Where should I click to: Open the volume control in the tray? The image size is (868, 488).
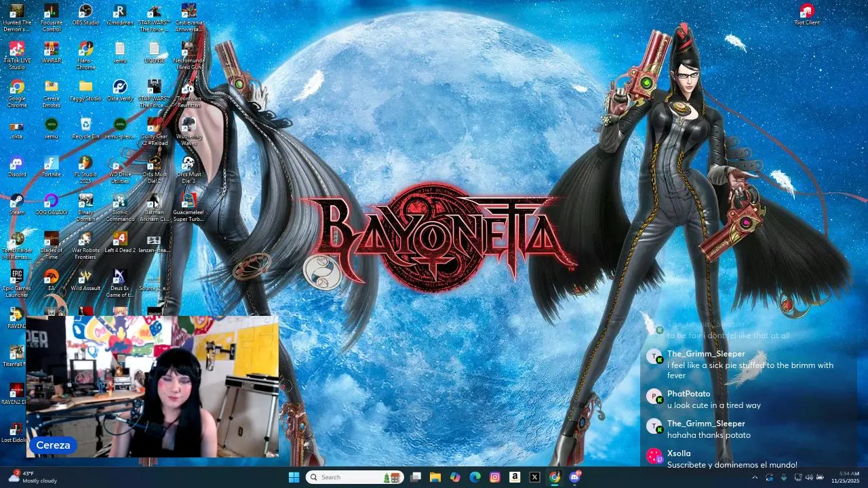808,477
